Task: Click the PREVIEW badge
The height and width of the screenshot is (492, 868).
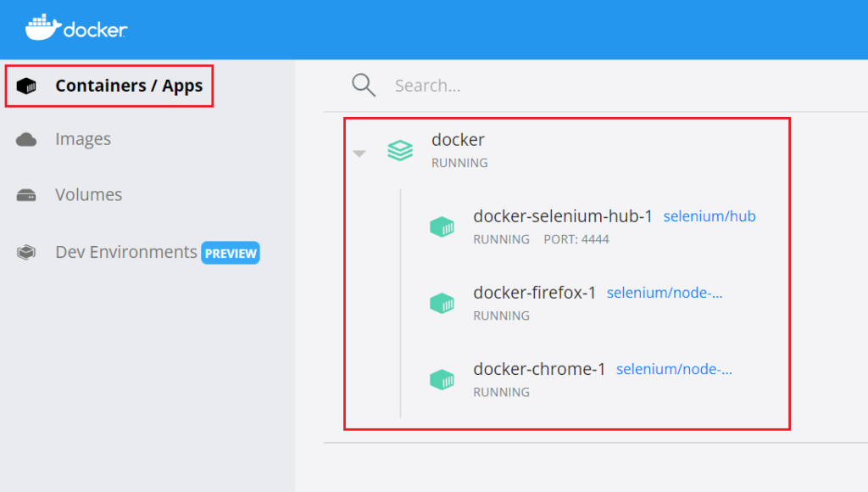Action: click(x=231, y=253)
